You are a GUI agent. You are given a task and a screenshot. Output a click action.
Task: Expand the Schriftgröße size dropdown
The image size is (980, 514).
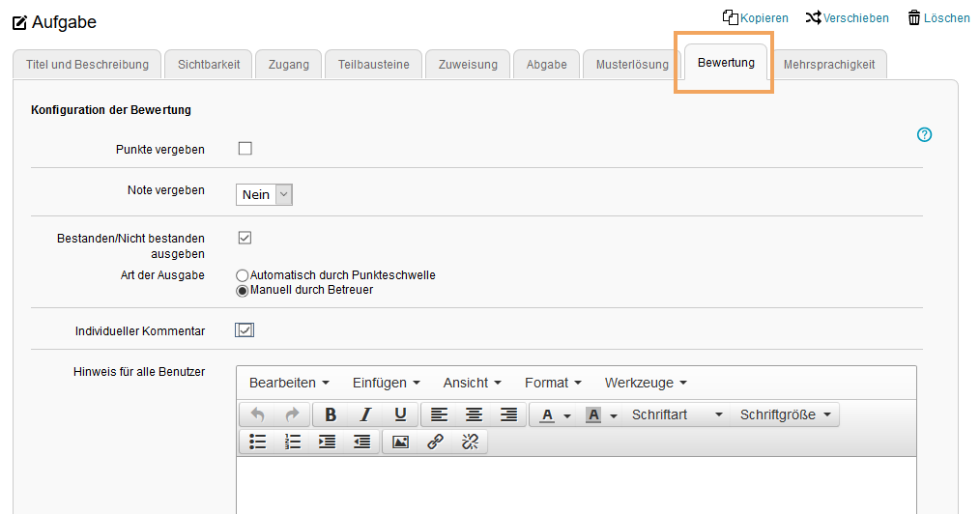[785, 414]
